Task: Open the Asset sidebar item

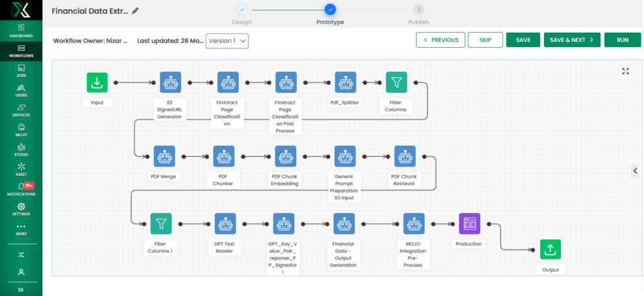Action: coord(21,170)
